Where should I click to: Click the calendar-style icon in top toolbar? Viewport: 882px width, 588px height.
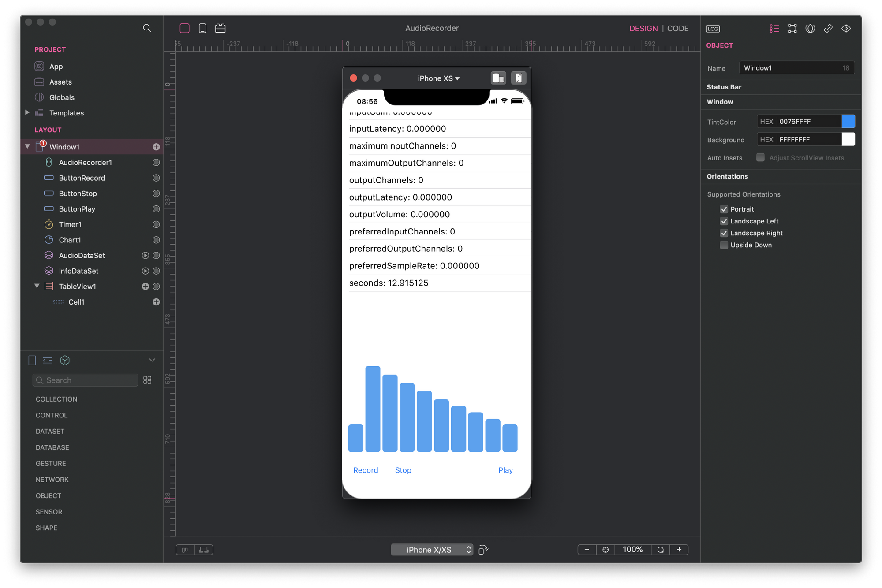(x=220, y=28)
